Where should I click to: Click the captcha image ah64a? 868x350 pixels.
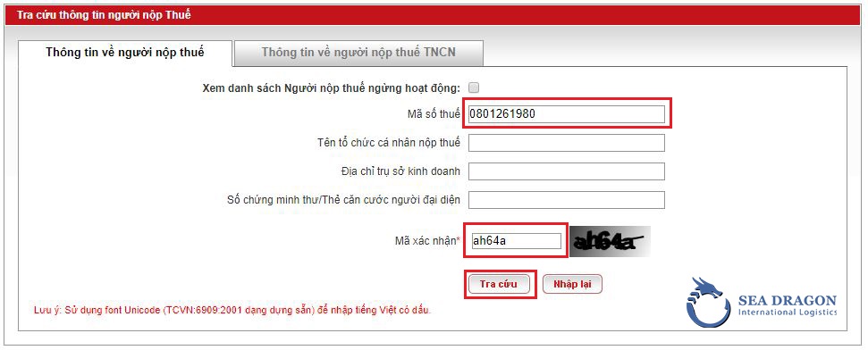click(610, 242)
